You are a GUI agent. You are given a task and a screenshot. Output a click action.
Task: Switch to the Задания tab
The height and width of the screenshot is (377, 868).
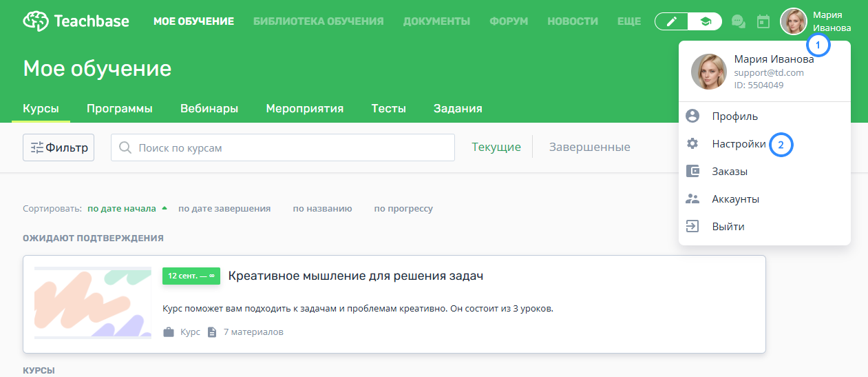point(458,108)
